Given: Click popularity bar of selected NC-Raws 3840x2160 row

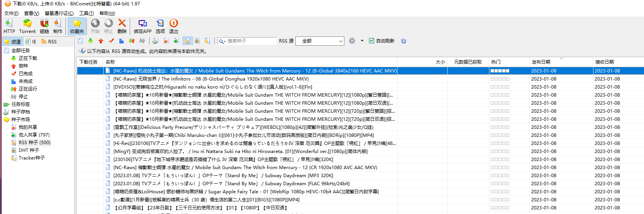Looking at the screenshot, I should tap(500, 71).
